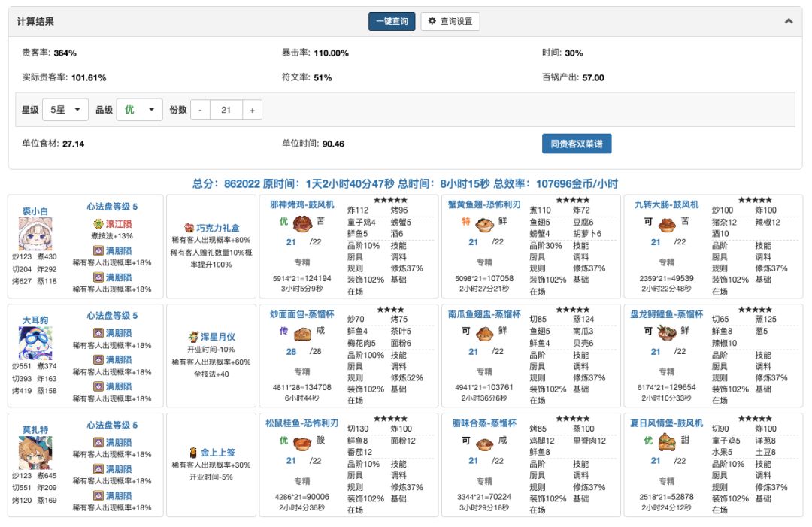Screen dimensions: 812x527
Task: Increase 份数 with plus button
Action: click(252, 110)
